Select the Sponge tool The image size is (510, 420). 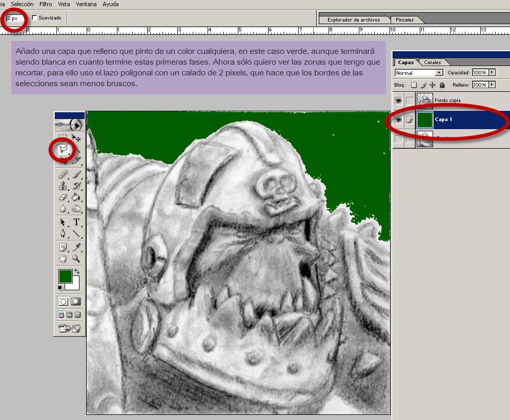(76, 208)
